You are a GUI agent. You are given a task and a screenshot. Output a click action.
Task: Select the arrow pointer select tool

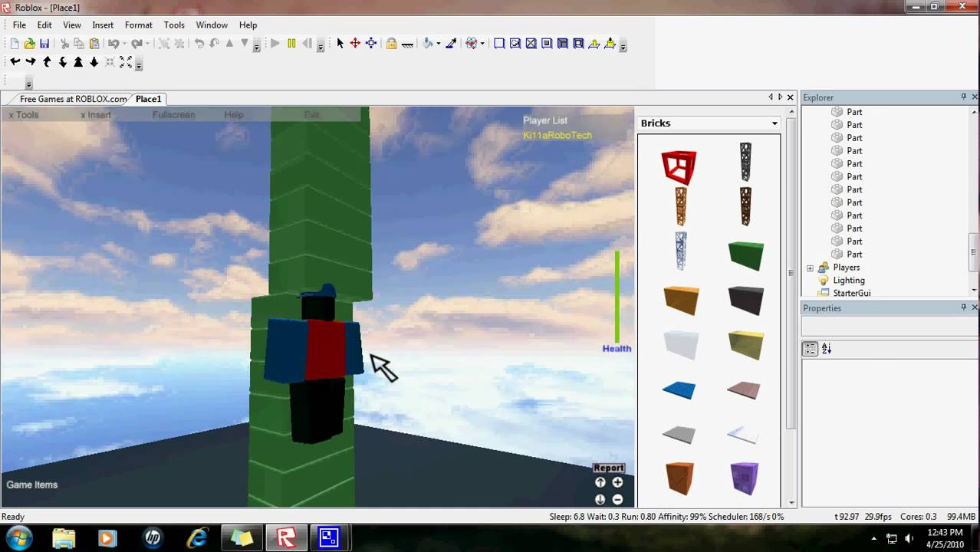tap(340, 44)
